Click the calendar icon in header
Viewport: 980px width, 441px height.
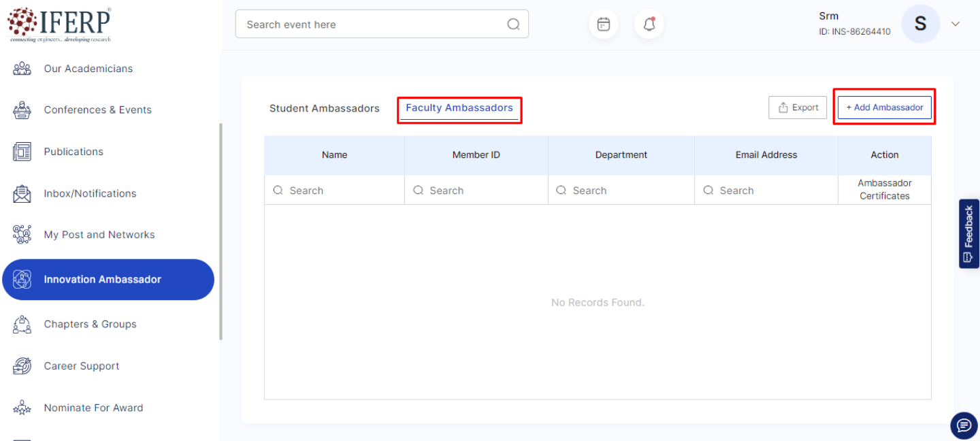(x=603, y=24)
